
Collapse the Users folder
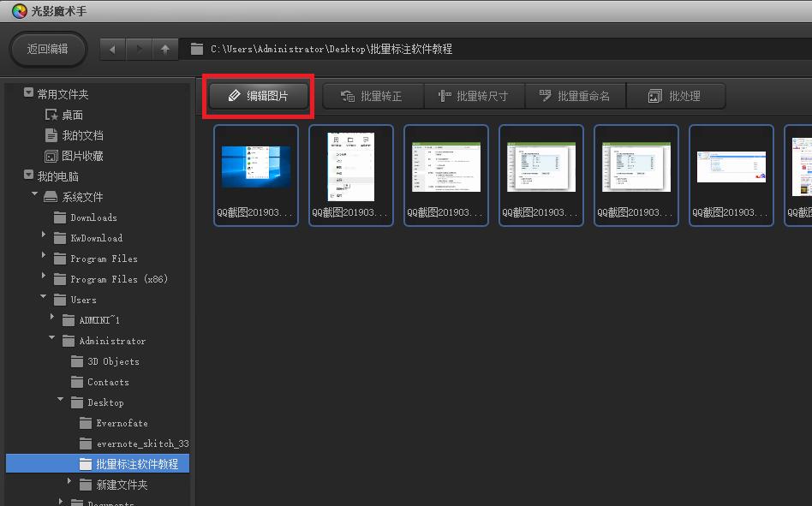44,296
